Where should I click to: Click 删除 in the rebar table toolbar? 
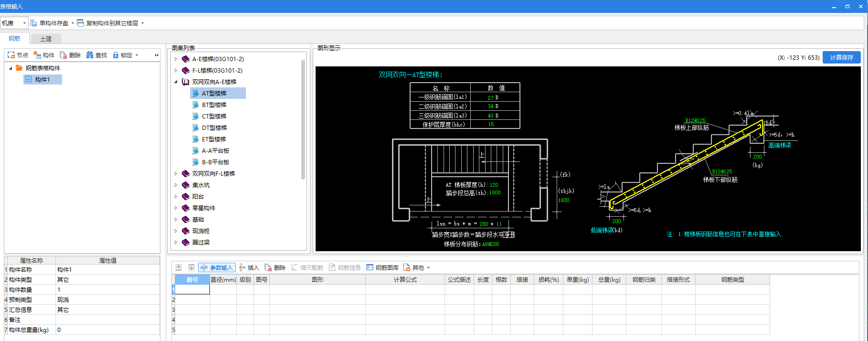coord(275,267)
